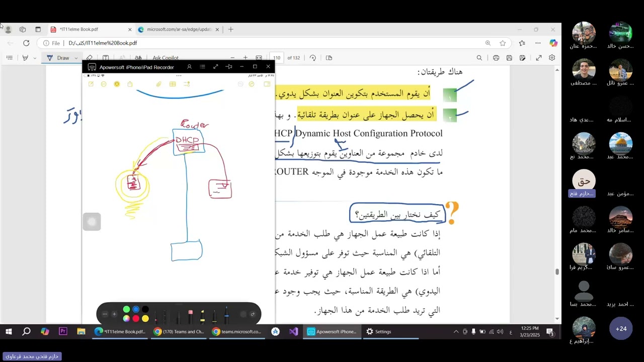Click the page number field showing 110

277,58
